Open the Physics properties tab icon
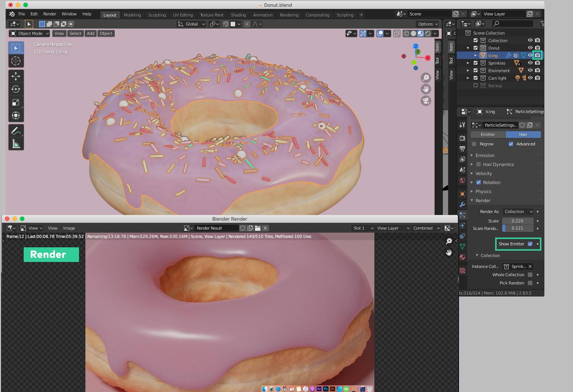The height and width of the screenshot is (392, 573). click(462, 226)
